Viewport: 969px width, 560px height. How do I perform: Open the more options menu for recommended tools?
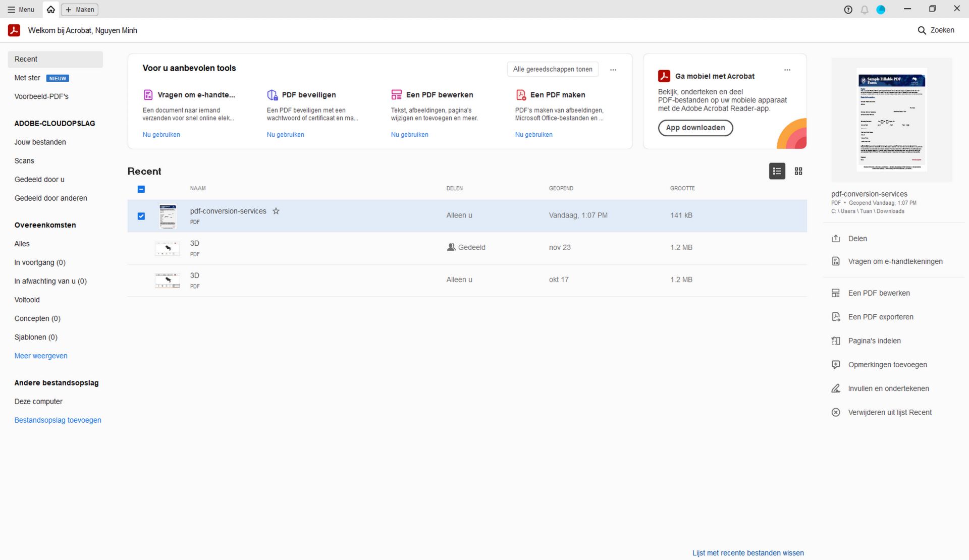coord(613,70)
